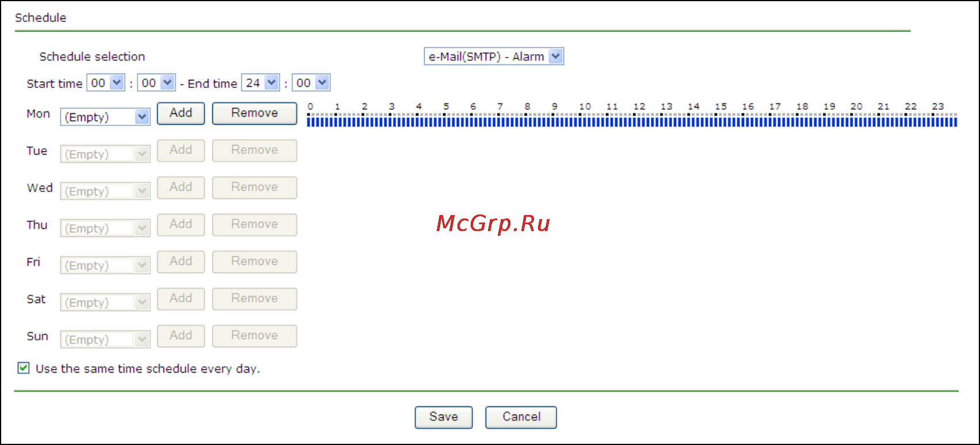Open the Start time hour dropdown
Image resolution: width=980 pixels, height=445 pixels.
pyautogui.click(x=106, y=83)
